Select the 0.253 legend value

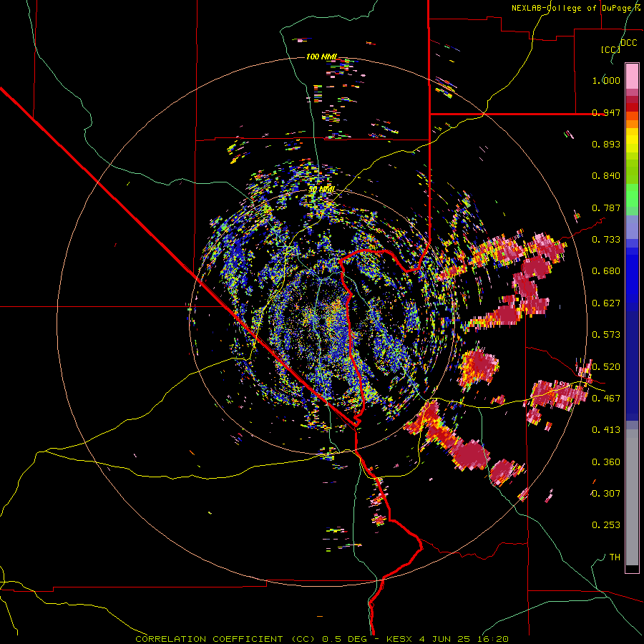[606, 525]
